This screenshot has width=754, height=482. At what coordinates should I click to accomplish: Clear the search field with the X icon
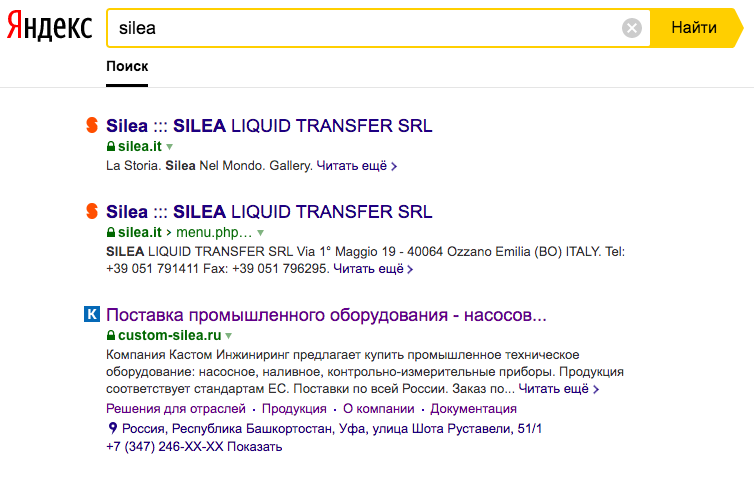pyautogui.click(x=632, y=28)
